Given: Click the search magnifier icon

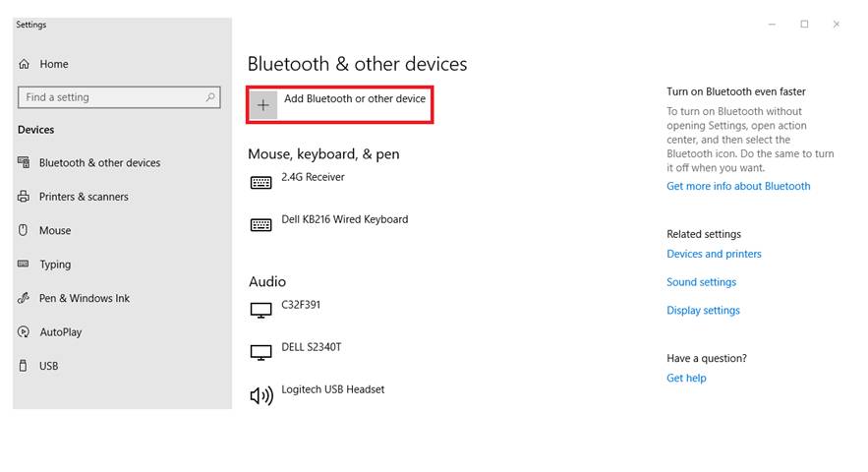Looking at the screenshot, I should (210, 97).
